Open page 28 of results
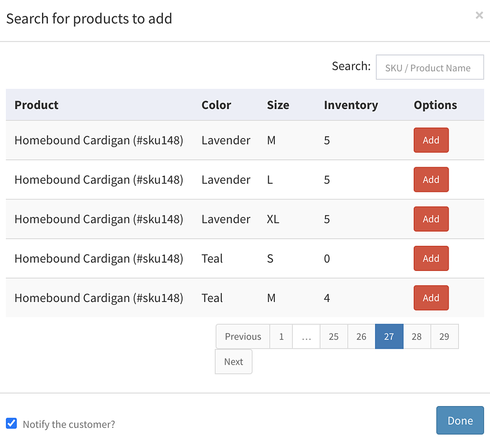Screen dimensions: 490x448 [417, 336]
